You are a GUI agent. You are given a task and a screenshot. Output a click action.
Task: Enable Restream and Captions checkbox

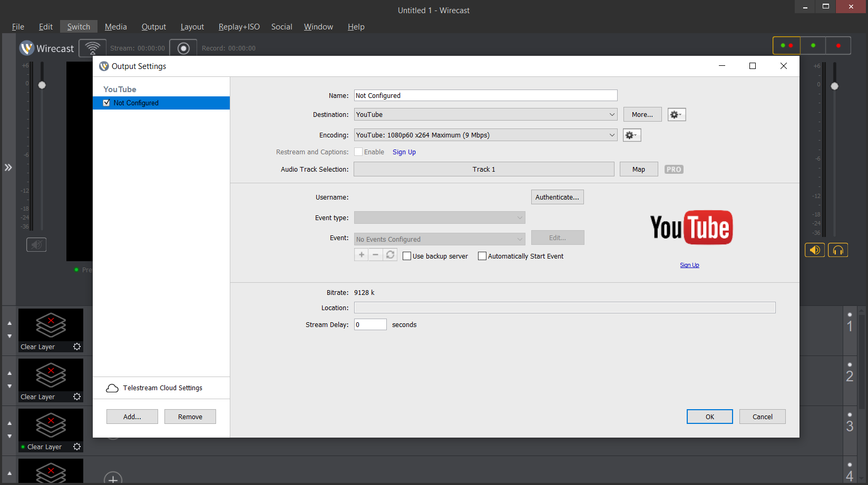[x=358, y=152]
